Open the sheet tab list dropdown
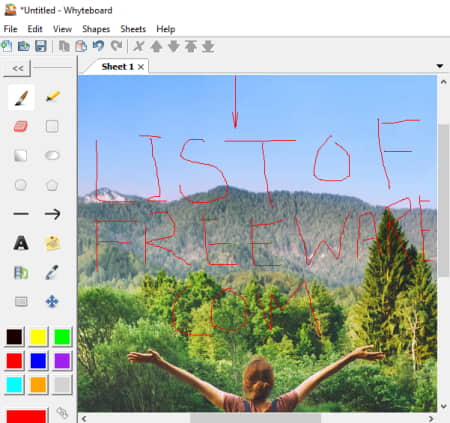Viewport: 450px width, 423px height. click(440, 66)
